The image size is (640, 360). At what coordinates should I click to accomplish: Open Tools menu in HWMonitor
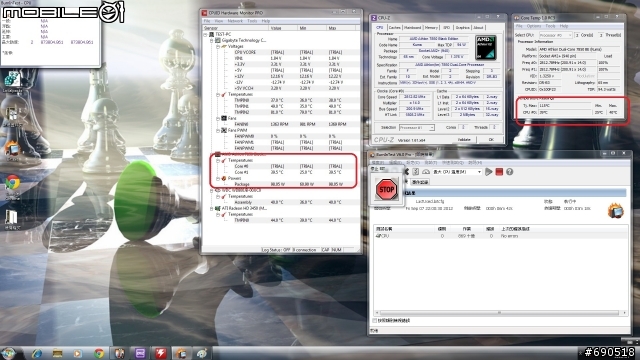tap(252, 21)
